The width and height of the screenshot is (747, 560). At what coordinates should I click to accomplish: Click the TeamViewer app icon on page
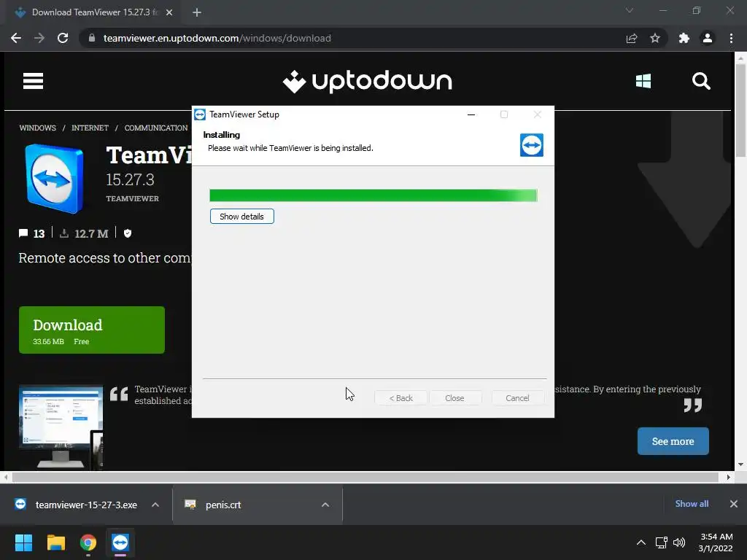[x=55, y=178]
